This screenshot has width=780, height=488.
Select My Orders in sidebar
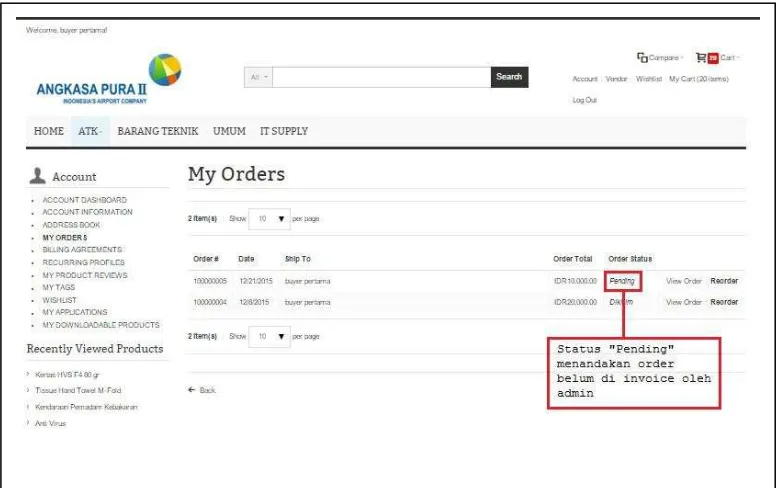coord(65,238)
